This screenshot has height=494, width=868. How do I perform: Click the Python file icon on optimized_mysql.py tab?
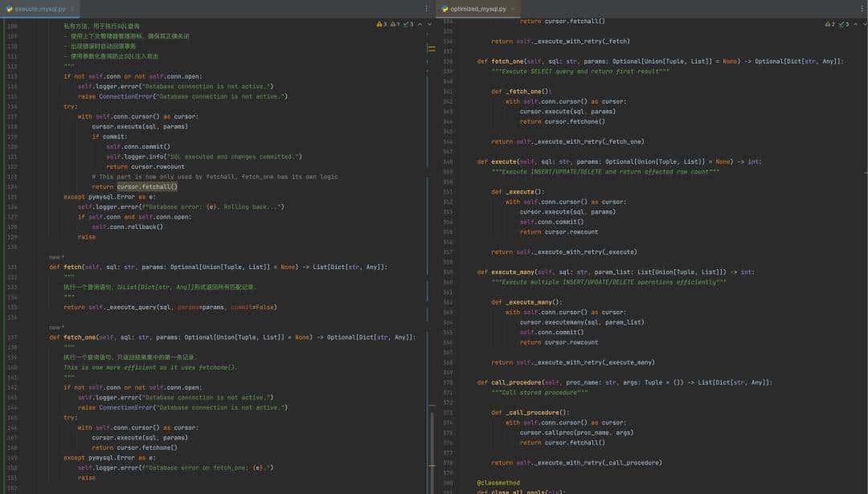coord(444,9)
